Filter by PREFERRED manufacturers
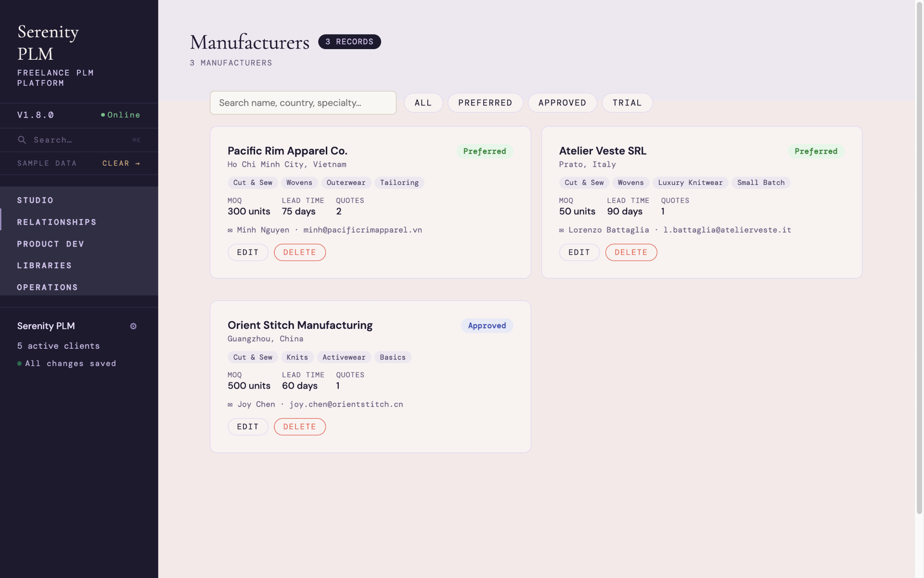The image size is (924, 578). [x=485, y=103]
